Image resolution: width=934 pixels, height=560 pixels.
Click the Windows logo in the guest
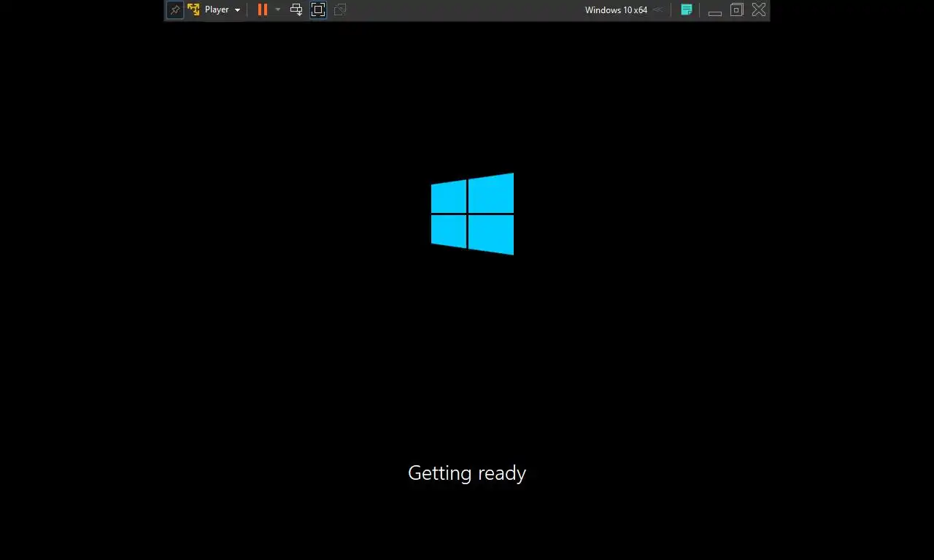(472, 214)
